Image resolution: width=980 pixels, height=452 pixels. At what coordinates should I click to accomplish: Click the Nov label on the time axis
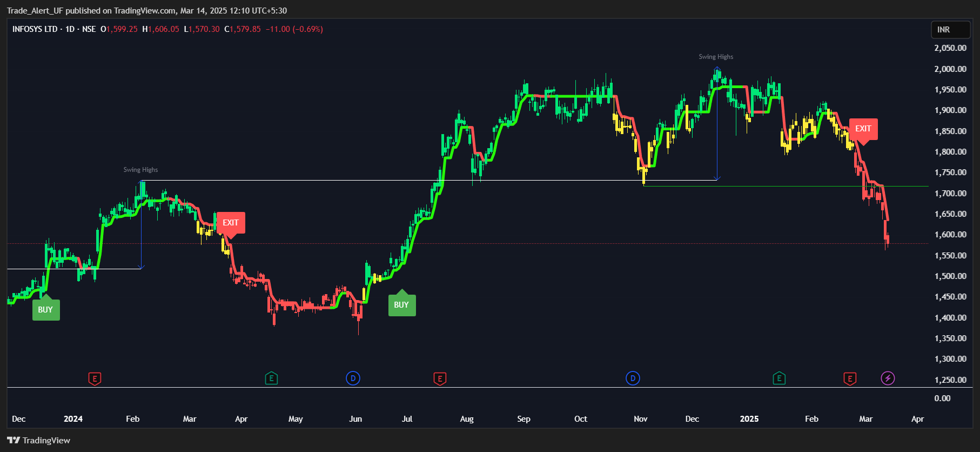pos(641,419)
